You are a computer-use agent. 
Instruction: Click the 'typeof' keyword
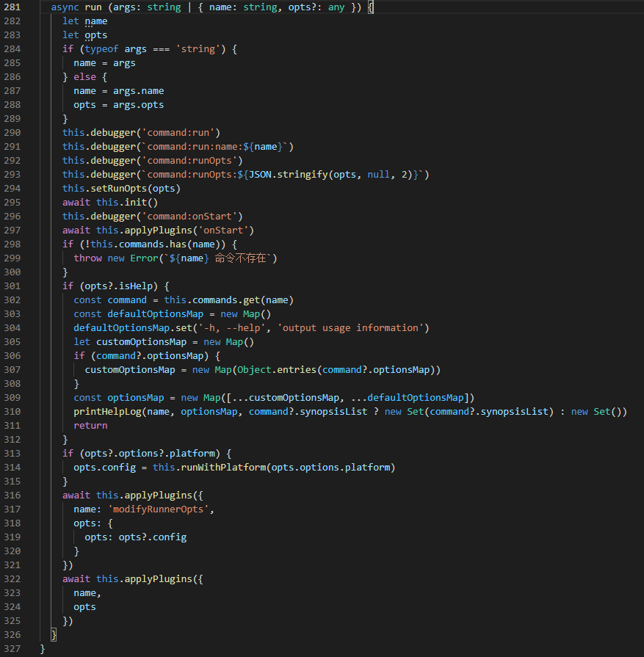click(101, 49)
